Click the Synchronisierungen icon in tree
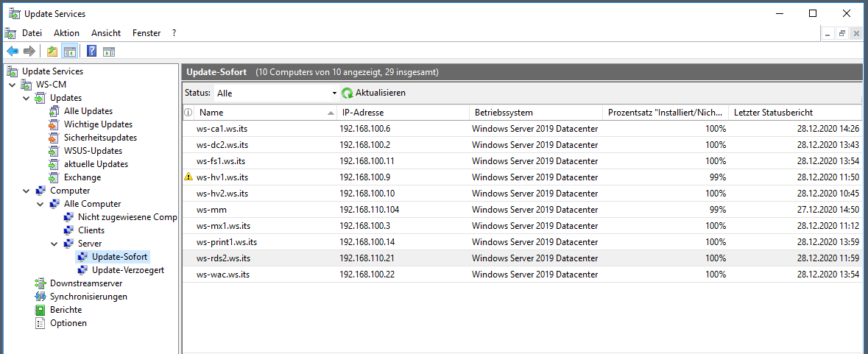Viewport: 868px width, 354px height. coord(40,297)
